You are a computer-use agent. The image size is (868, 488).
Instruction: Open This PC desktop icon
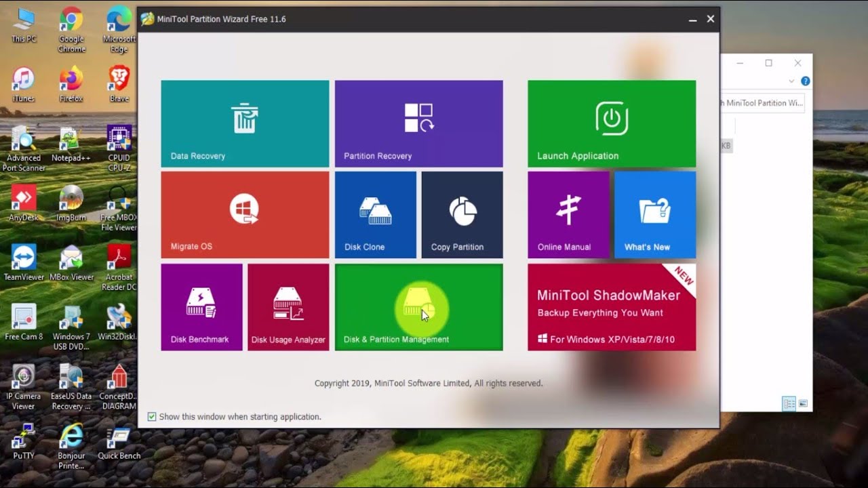(x=24, y=26)
